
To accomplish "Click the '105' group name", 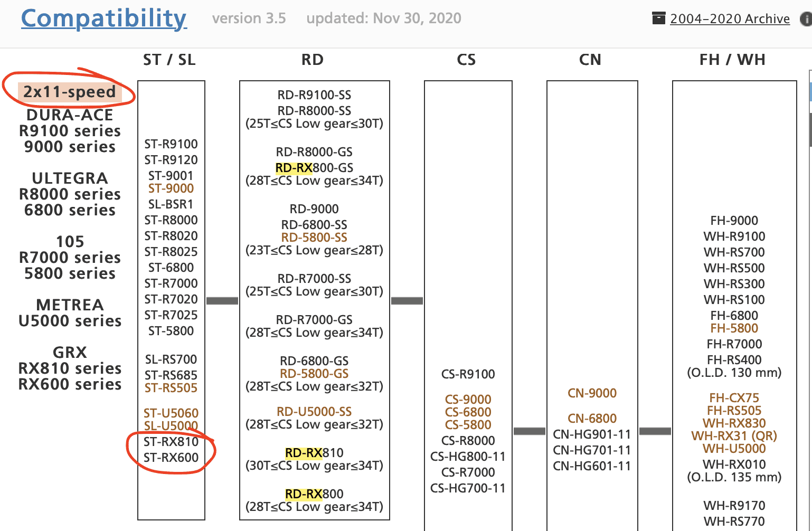I will [x=70, y=242].
